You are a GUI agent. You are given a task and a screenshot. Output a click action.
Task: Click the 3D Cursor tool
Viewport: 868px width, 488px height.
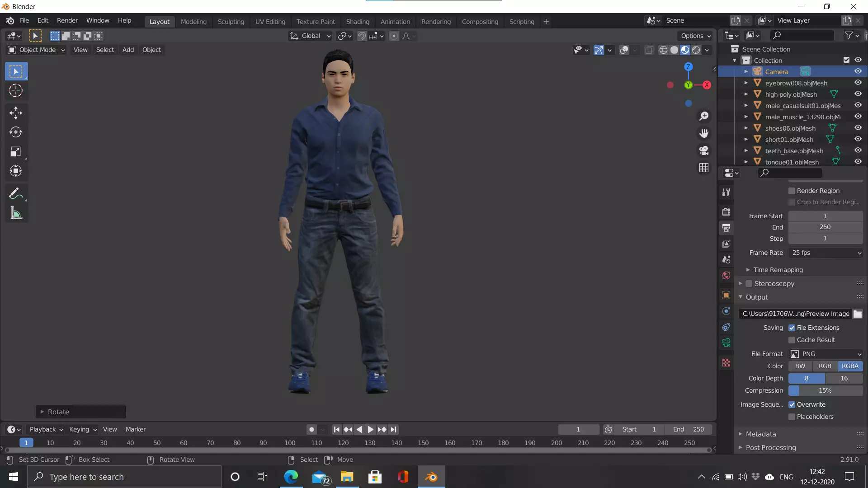coord(16,91)
